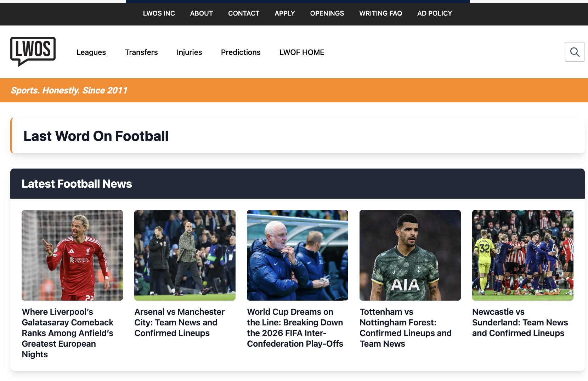Visit the Predictions section
The height and width of the screenshot is (381, 588).
click(241, 52)
